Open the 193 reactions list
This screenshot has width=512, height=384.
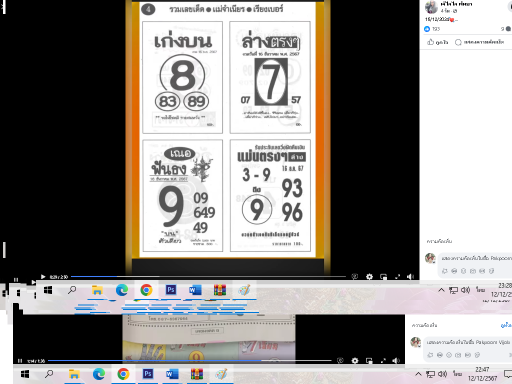432,29
